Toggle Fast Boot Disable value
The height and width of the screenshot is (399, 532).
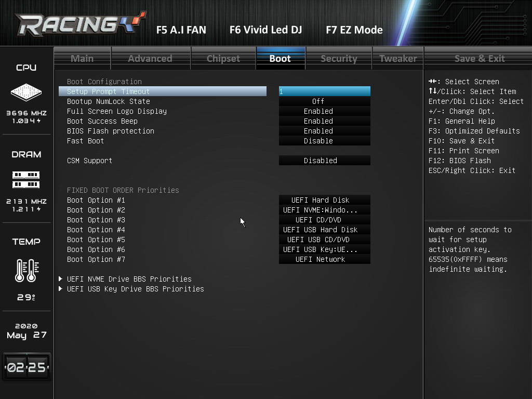click(x=325, y=140)
